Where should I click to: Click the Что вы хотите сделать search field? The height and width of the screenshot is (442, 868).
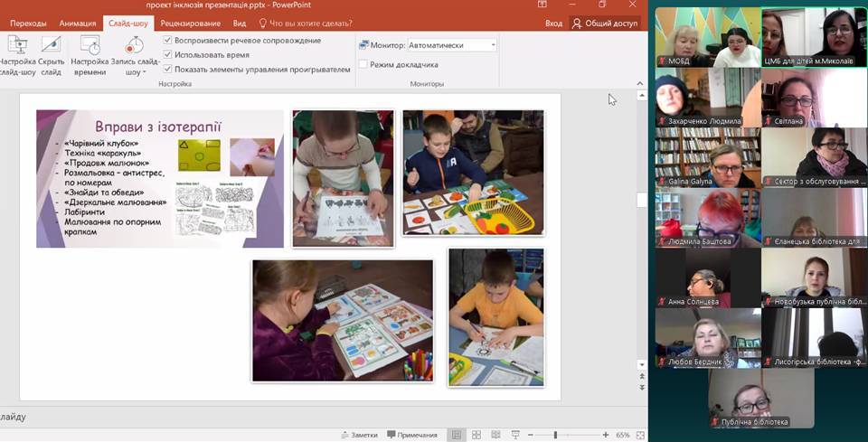306,24
